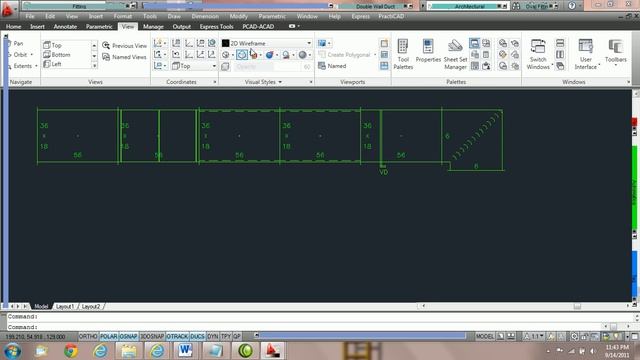Toggle MODEL space button in status bar
640x360 pixels.
point(484,336)
